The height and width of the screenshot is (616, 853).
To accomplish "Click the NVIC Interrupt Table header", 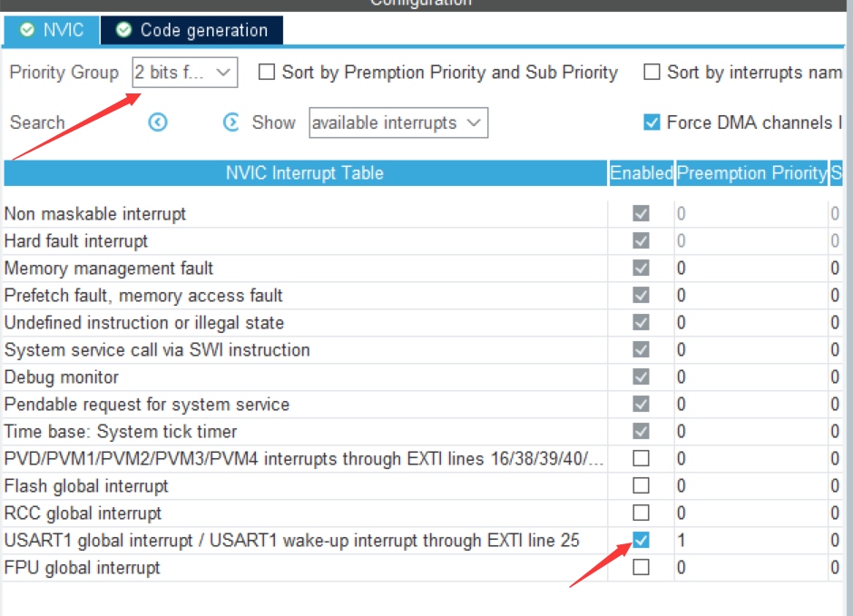I will 305,173.
